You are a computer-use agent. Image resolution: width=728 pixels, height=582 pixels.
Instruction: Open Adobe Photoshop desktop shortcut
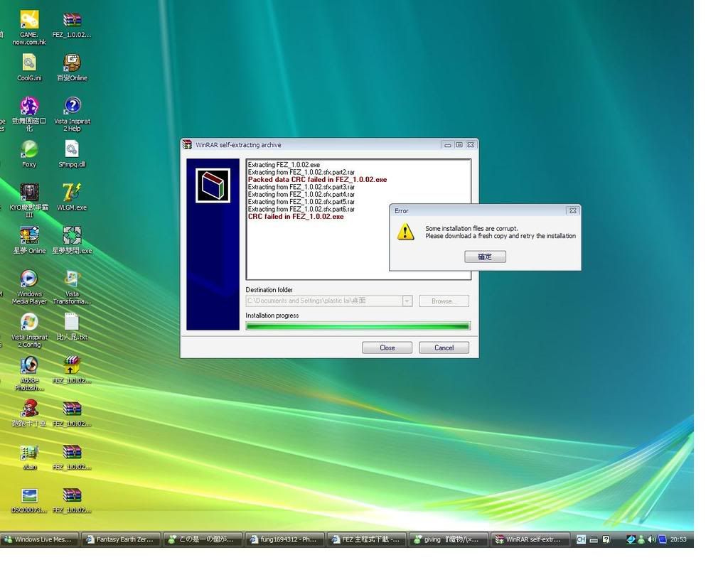29,367
